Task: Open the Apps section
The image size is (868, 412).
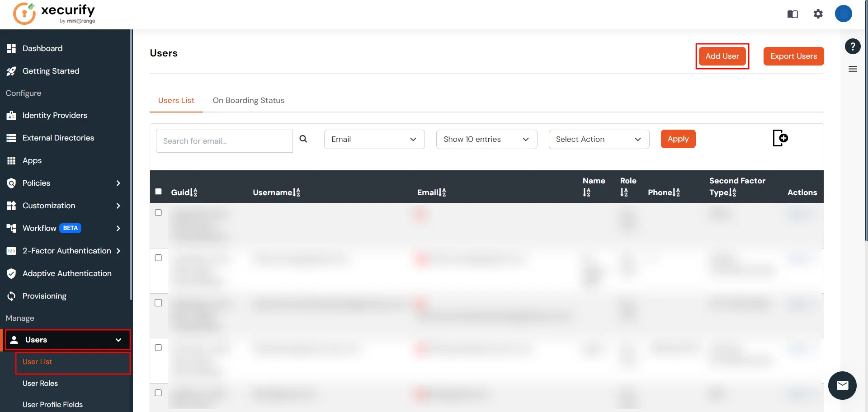Action: pos(33,160)
